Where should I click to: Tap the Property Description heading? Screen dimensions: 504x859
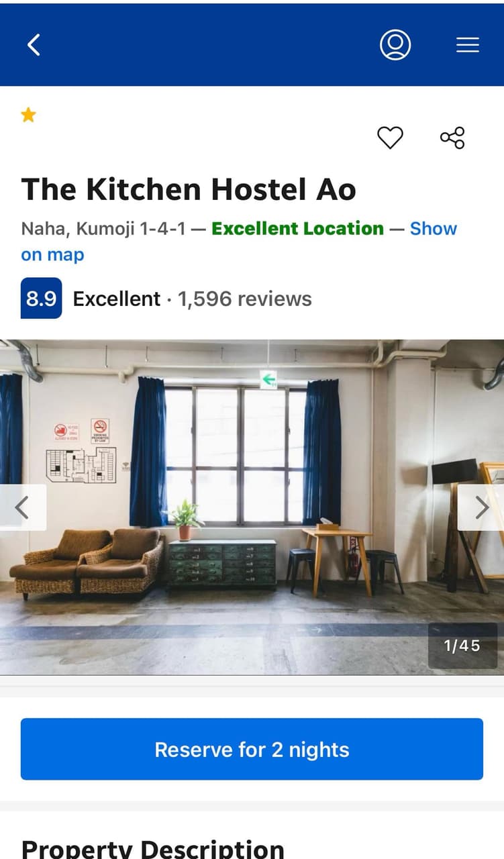point(153,848)
